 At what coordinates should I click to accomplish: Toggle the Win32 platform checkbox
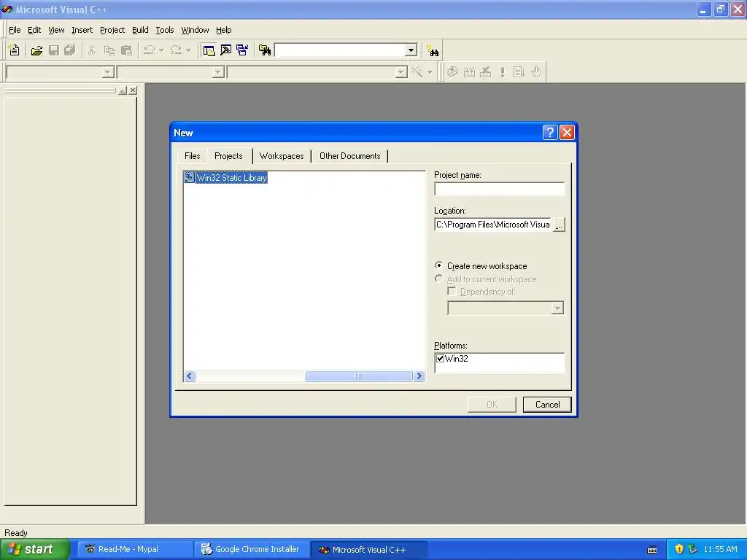[440, 359]
